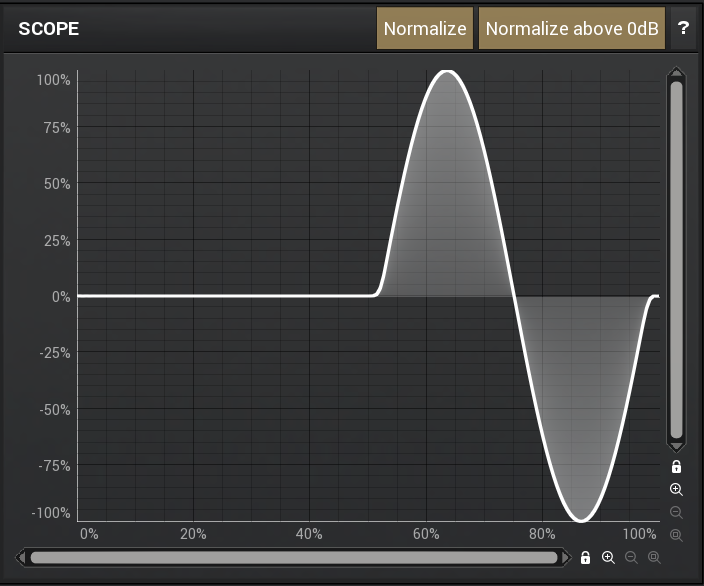The image size is (704, 586).
Task: Click the -50% vertical axis label
Action: pos(55,410)
